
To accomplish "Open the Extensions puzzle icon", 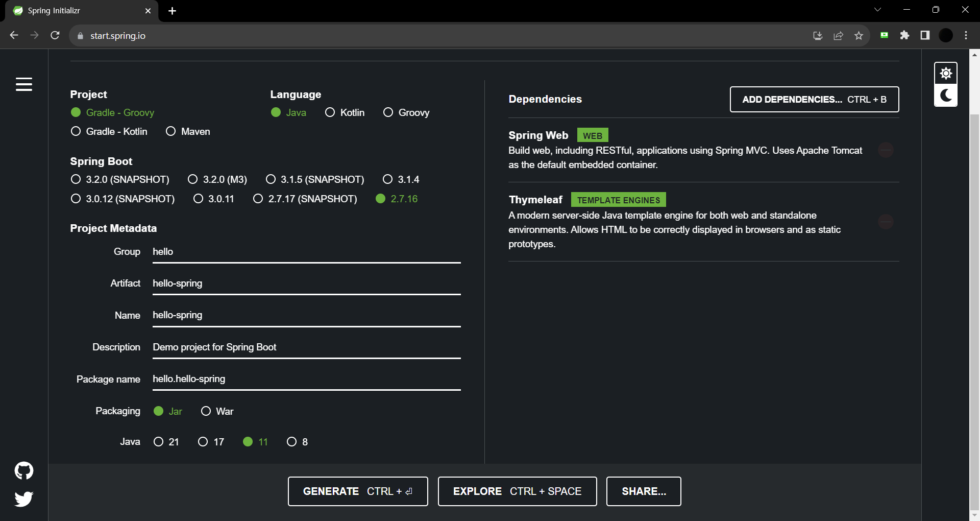I will pos(904,35).
